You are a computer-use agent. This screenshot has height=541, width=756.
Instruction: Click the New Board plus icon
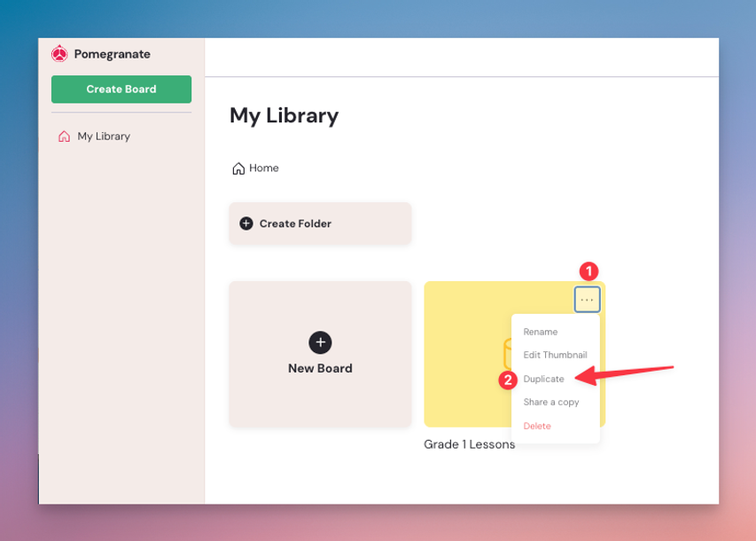coord(320,342)
